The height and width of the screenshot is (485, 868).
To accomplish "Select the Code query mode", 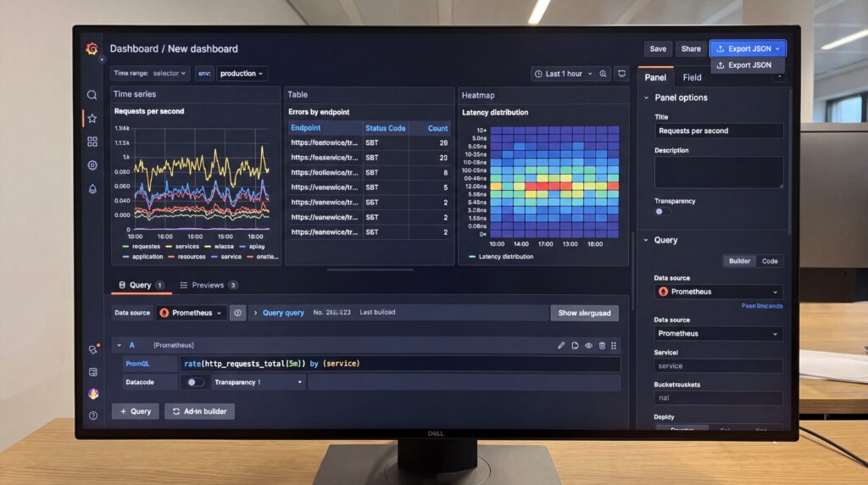I will pos(770,261).
